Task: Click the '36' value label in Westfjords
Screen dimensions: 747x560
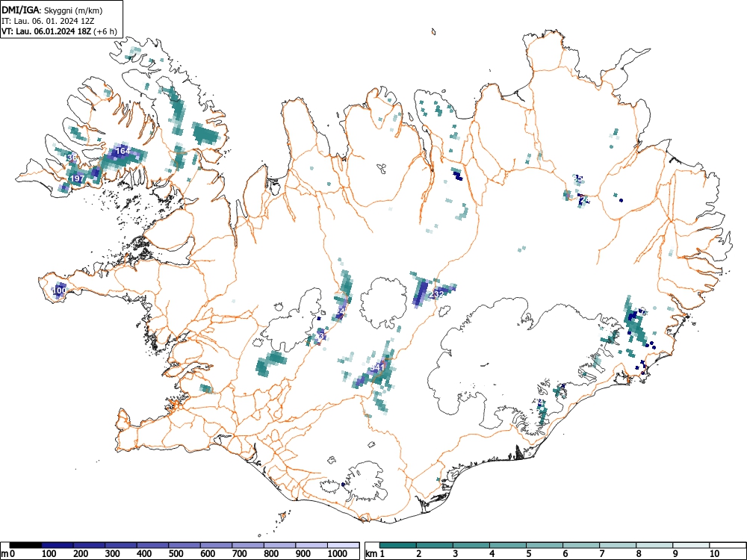Action: (x=72, y=158)
